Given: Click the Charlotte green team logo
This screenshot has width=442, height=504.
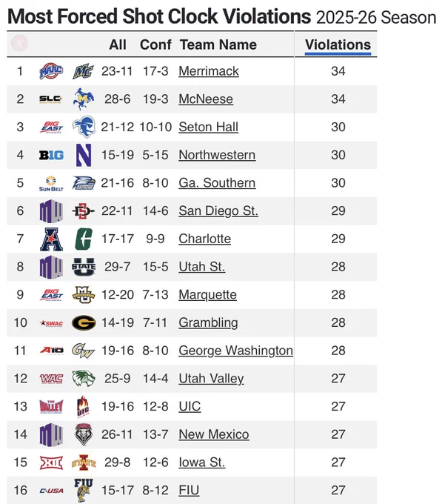Looking at the screenshot, I should pos(84,239).
